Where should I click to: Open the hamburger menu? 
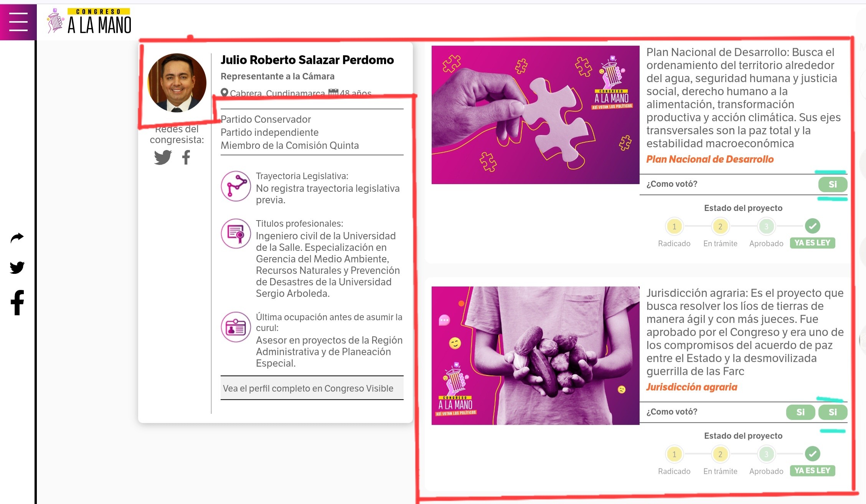click(x=18, y=21)
